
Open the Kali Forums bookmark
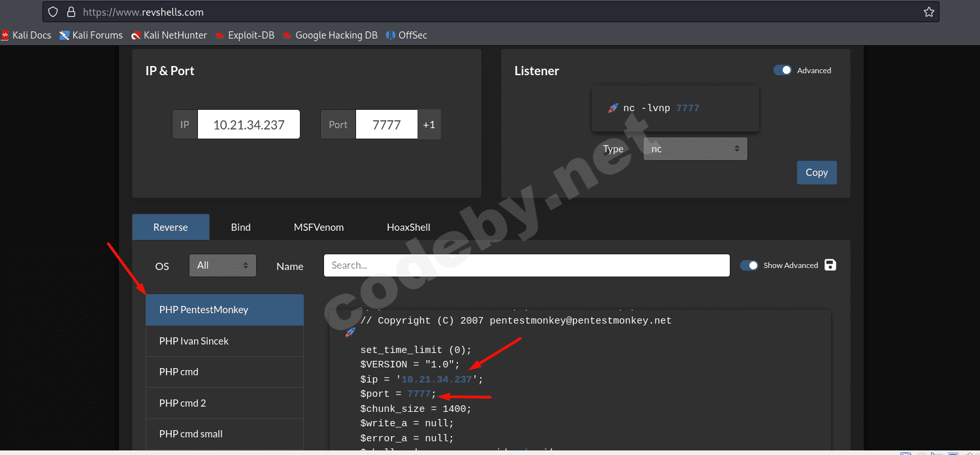91,35
